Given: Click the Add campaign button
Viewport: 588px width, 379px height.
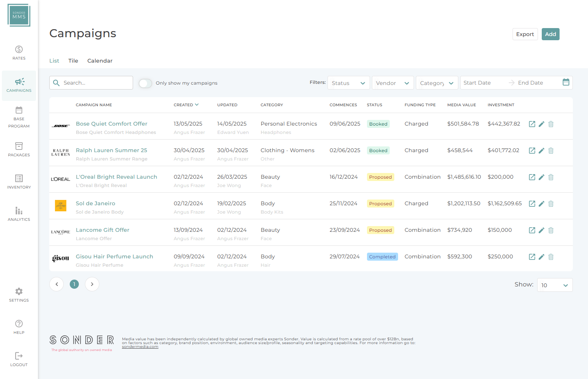Looking at the screenshot, I should (550, 34).
